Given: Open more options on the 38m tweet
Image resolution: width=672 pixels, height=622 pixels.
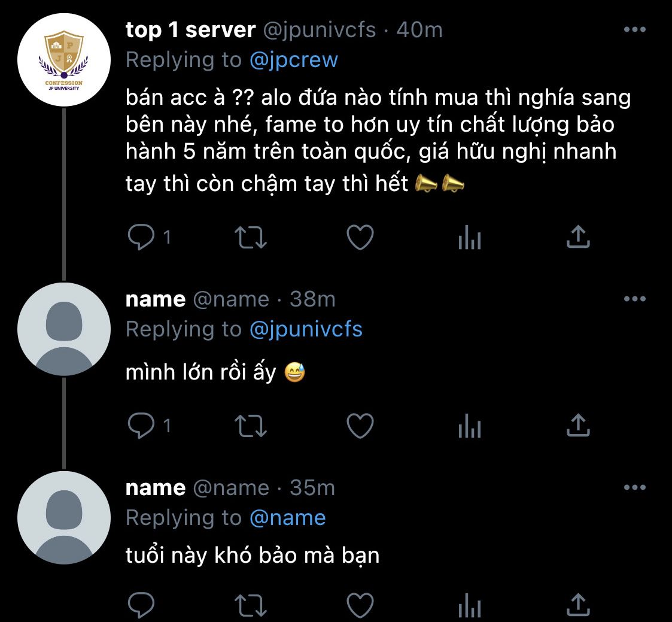Looking at the screenshot, I should pos(635,298).
